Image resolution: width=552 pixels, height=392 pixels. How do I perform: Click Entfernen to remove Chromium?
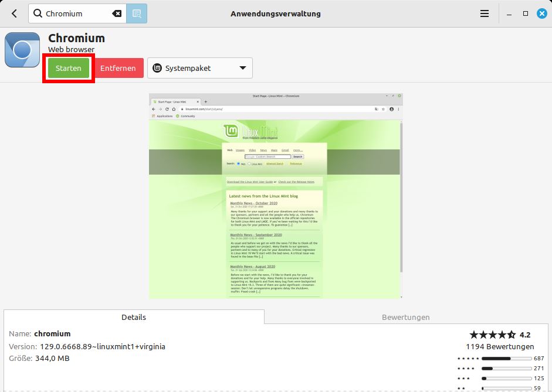tap(118, 68)
